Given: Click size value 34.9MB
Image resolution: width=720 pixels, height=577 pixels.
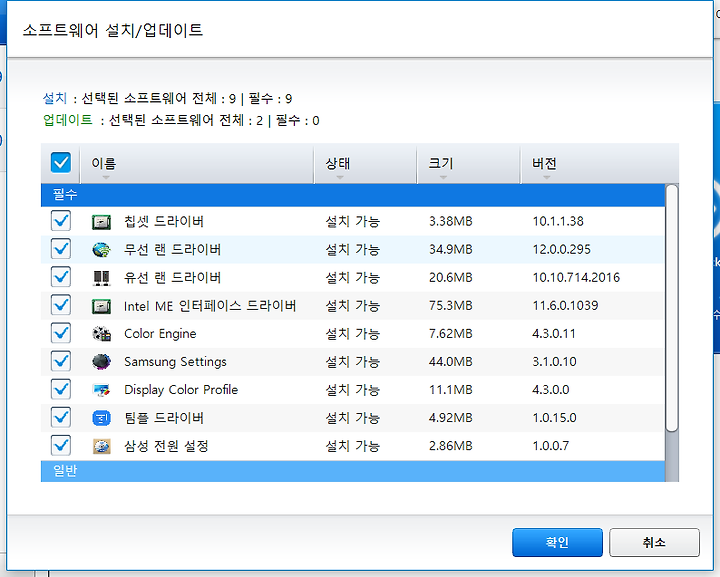Looking at the screenshot, I should click(450, 249).
